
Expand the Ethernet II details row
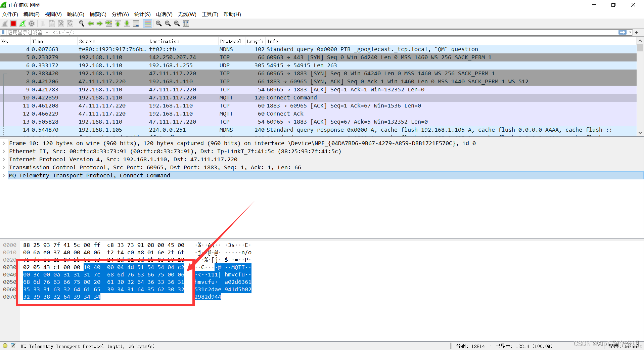4,151
